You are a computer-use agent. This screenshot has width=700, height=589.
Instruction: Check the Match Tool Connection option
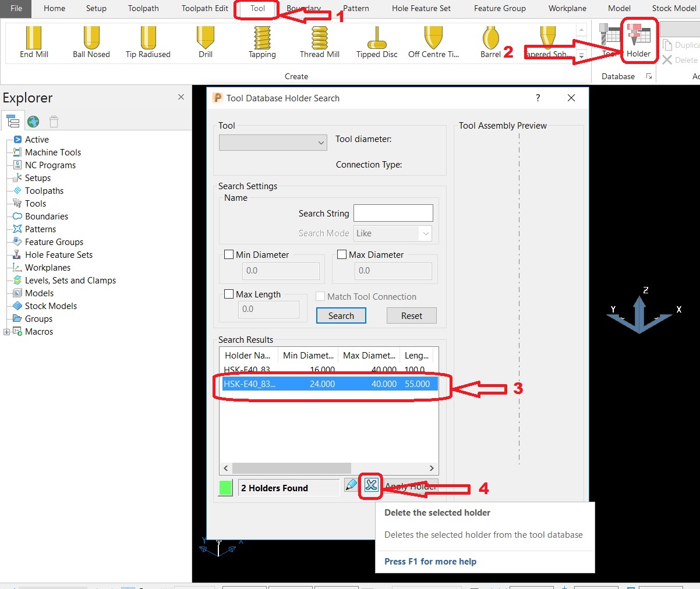point(320,296)
